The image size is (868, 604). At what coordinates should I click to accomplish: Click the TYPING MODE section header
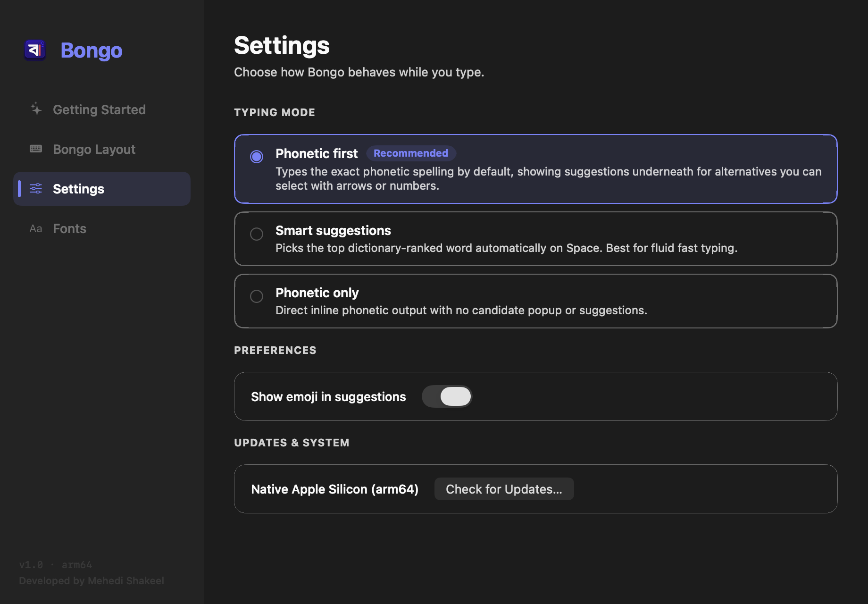click(x=275, y=112)
